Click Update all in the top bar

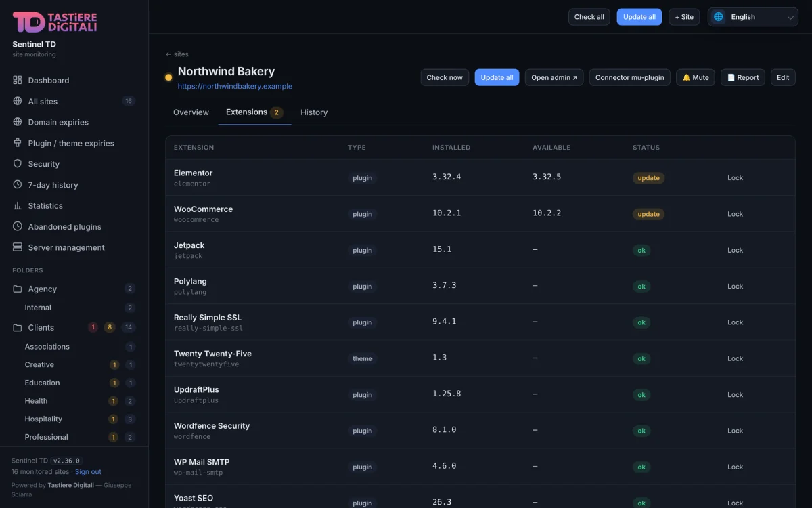639,17
